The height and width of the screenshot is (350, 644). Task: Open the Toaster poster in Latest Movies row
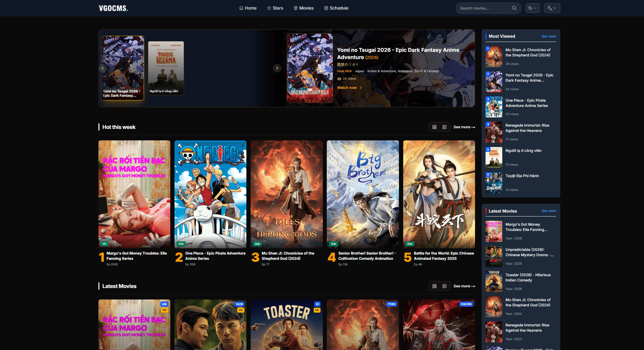click(x=286, y=325)
